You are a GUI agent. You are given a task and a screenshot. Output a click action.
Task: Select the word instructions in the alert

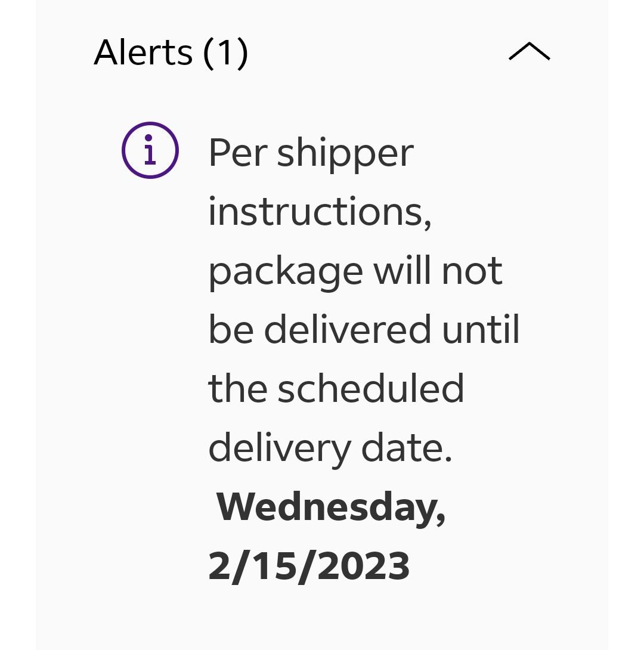click(x=320, y=212)
